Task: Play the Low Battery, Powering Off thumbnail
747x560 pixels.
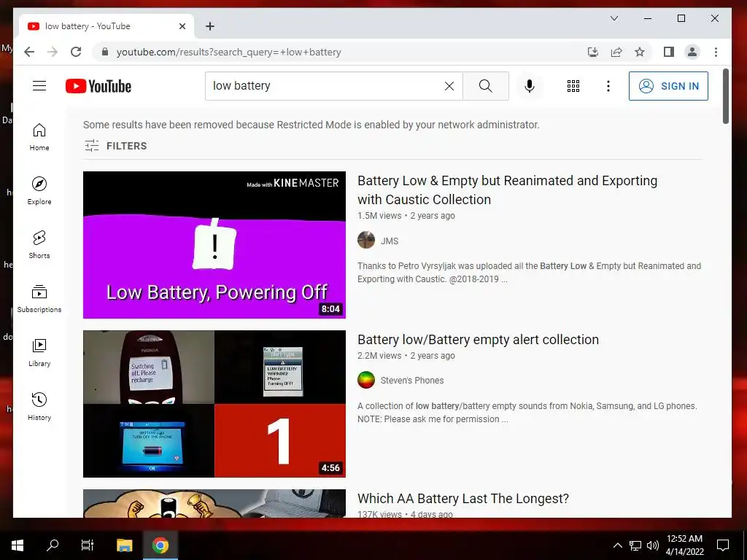Action: point(214,245)
